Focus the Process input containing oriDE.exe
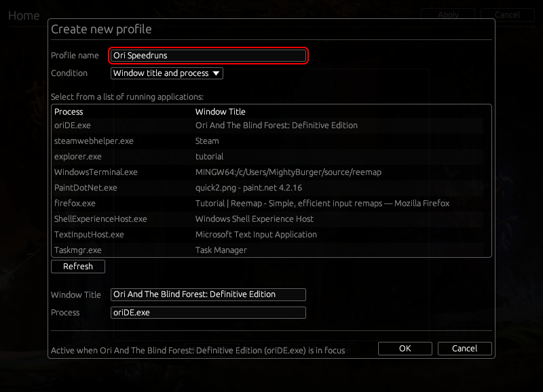Screen dimensions: 543x392 click(x=208, y=313)
